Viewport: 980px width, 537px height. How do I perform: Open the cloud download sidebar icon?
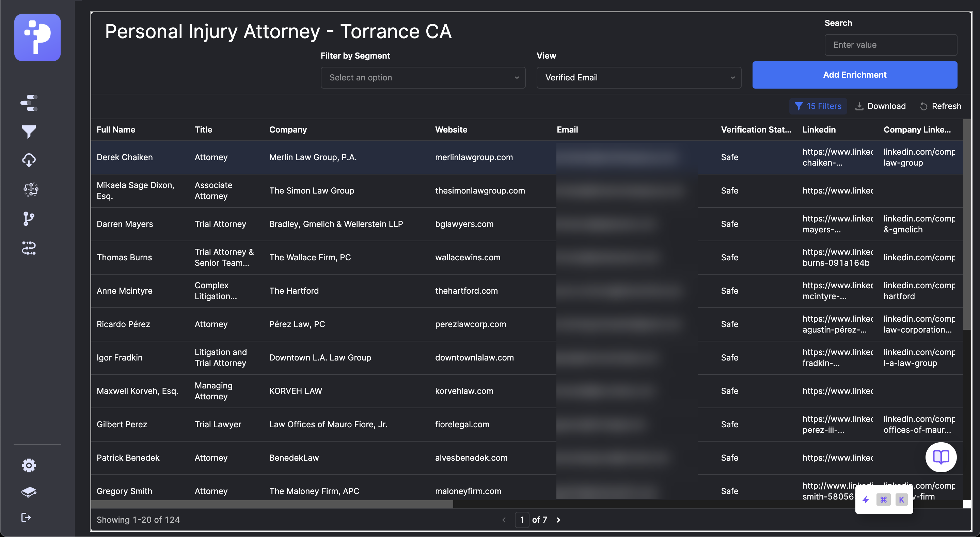[29, 160]
